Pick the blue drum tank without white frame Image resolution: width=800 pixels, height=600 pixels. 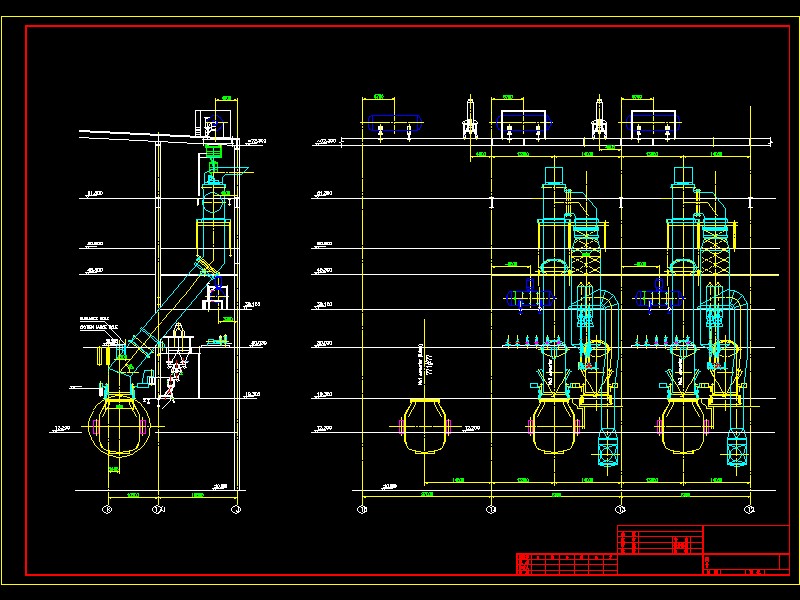tap(395, 123)
